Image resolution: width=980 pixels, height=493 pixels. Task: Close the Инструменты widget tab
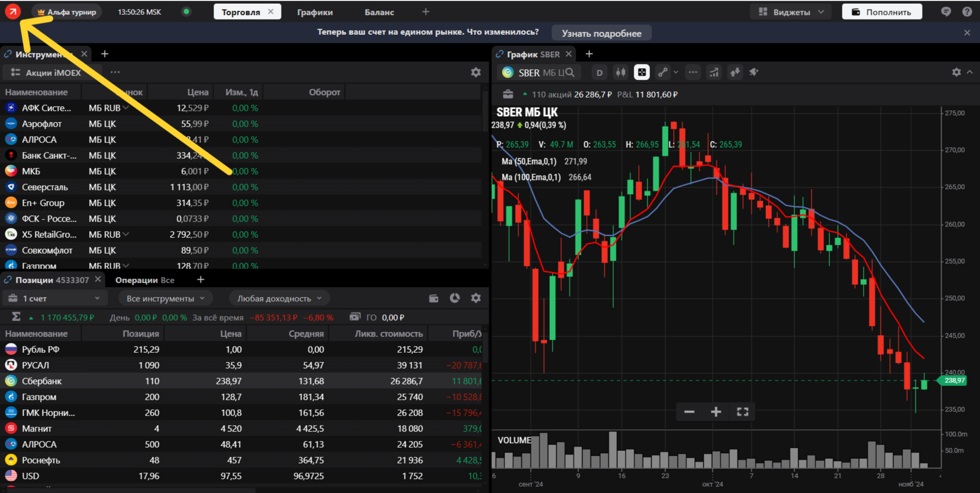coord(84,54)
